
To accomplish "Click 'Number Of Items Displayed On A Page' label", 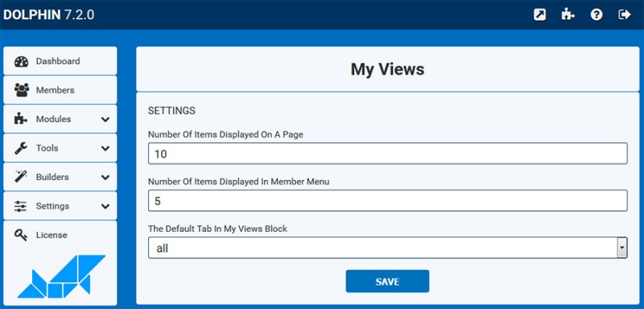I will (225, 134).
